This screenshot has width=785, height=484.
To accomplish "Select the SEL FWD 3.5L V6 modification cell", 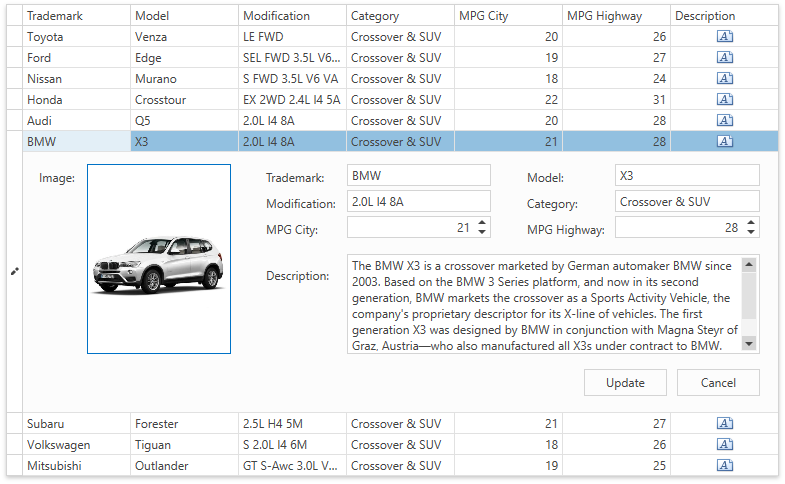I will [292, 58].
